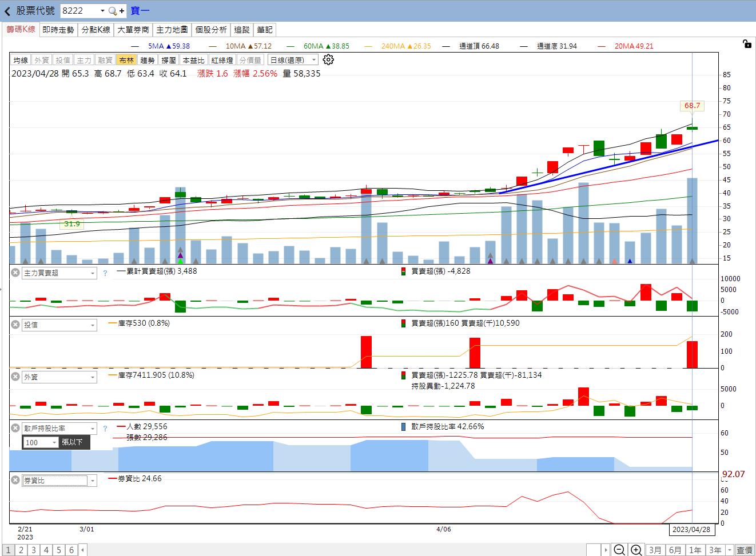Screen dimensions: 756x556
Task: Select layout page 1
Action: coord(8,550)
